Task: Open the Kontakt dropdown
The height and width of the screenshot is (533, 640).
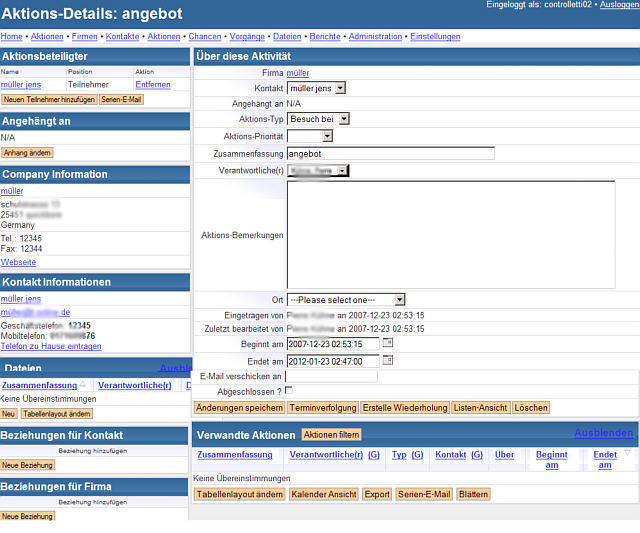Action: (x=316, y=88)
